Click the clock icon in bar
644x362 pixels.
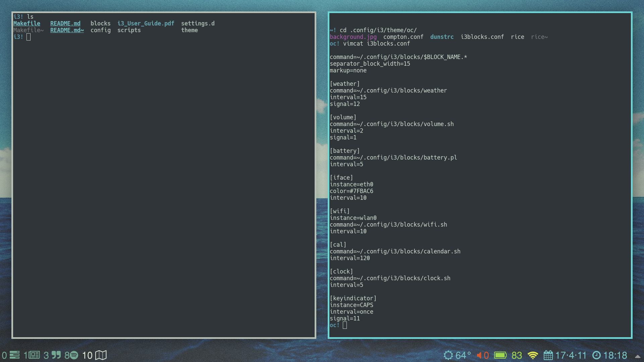coord(596,355)
